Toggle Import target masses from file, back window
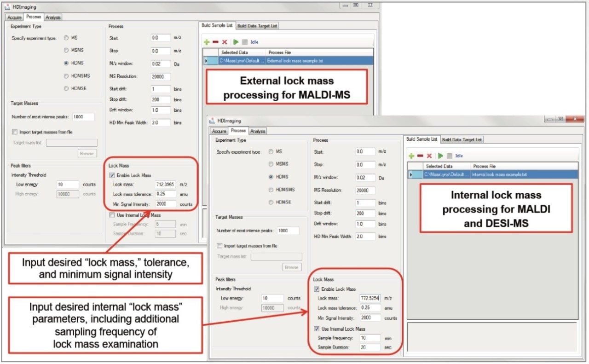The height and width of the screenshot is (364, 589). 15,132
